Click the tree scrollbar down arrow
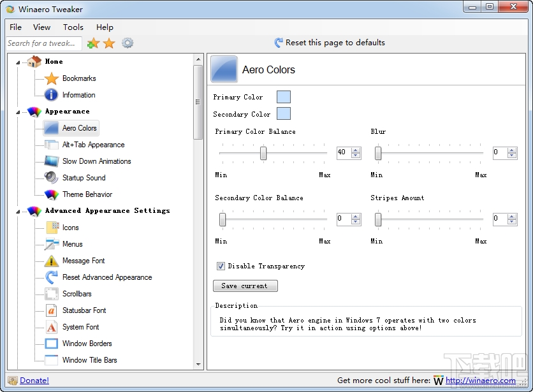533x392 pixels. coord(198,365)
